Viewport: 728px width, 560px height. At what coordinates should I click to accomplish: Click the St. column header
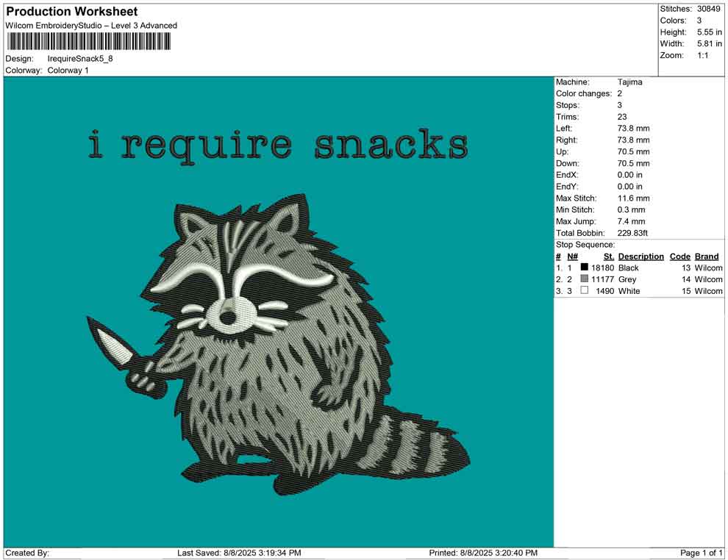coord(609,256)
